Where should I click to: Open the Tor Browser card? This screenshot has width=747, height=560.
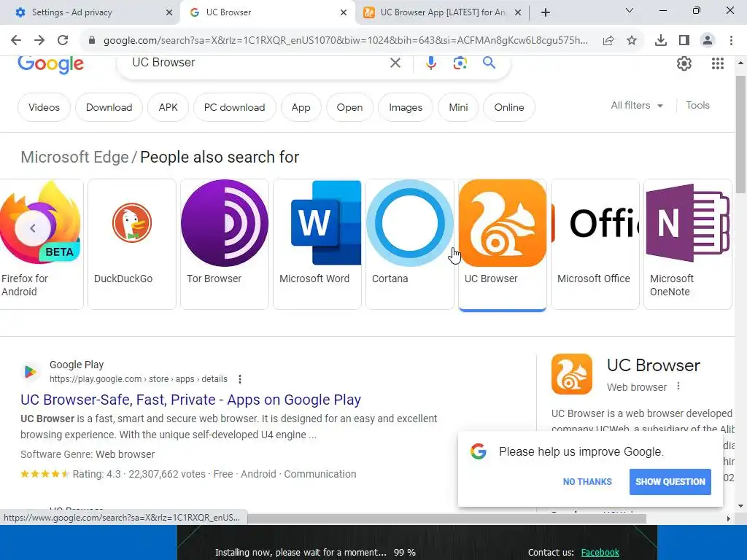click(225, 244)
